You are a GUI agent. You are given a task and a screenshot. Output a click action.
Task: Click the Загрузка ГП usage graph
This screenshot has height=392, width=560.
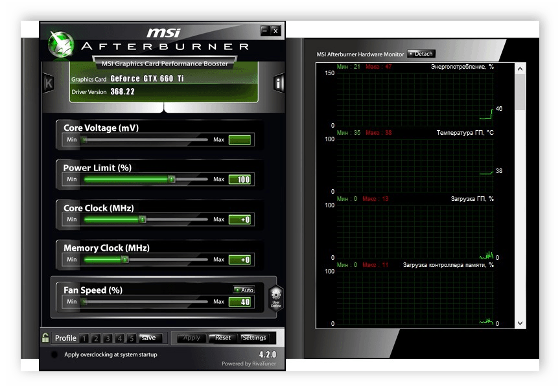[415, 231]
